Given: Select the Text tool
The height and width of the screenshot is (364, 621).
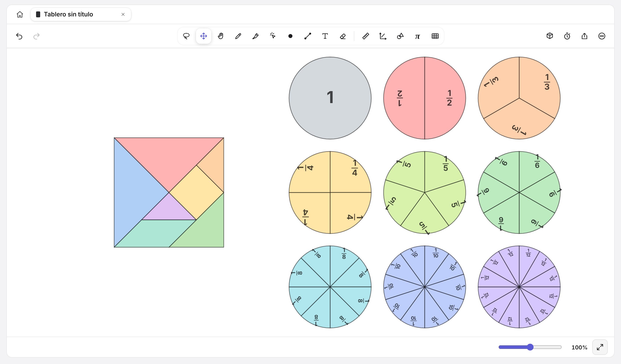Looking at the screenshot, I should [325, 36].
